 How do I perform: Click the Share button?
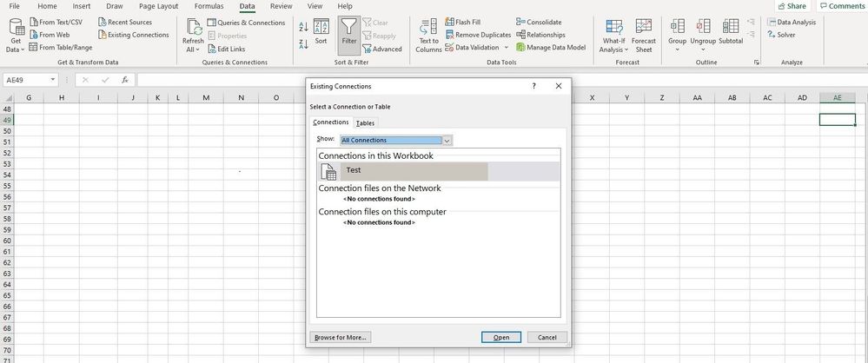(792, 6)
